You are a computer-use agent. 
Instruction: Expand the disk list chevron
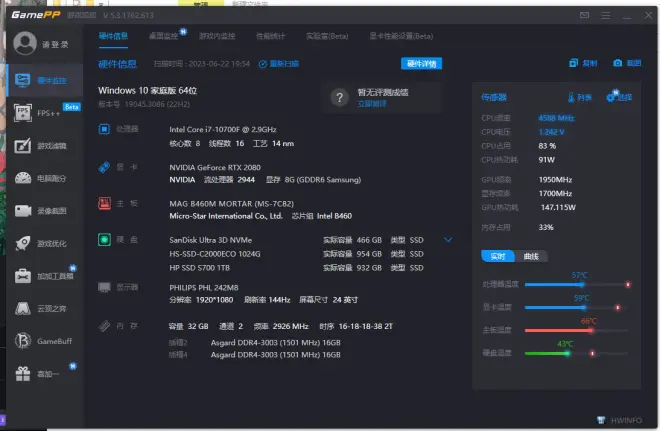tap(448, 240)
